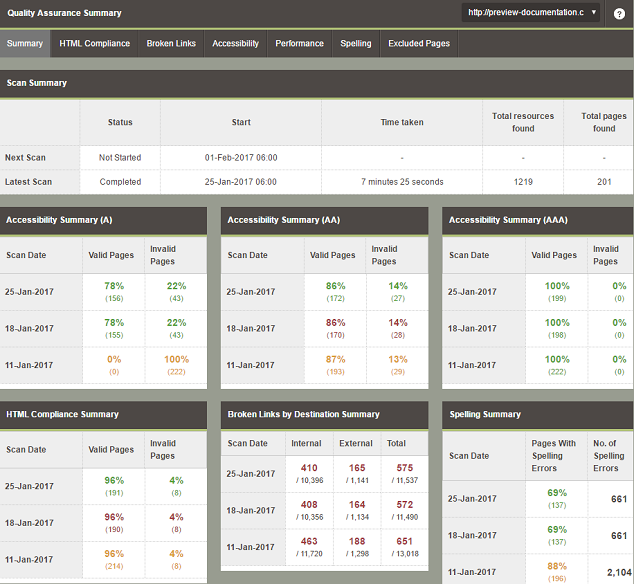
Task: Click 96% valid pages (214) in HTML Compliance
Action: click(114, 560)
